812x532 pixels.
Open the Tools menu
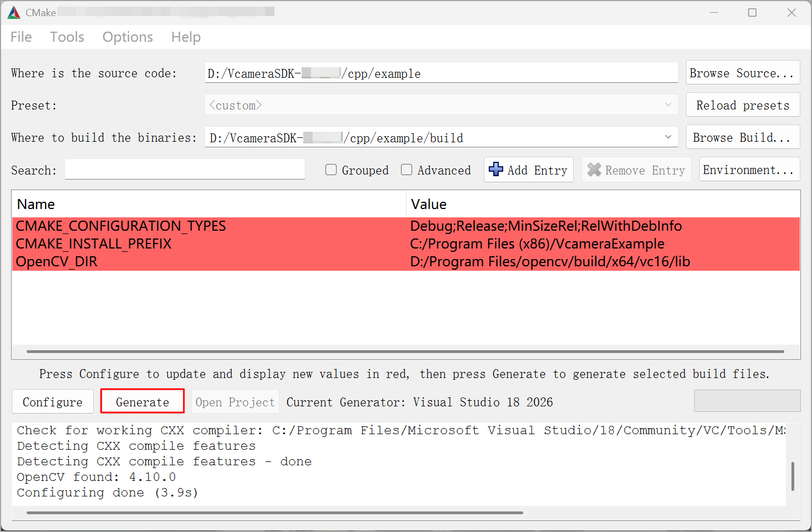(67, 37)
